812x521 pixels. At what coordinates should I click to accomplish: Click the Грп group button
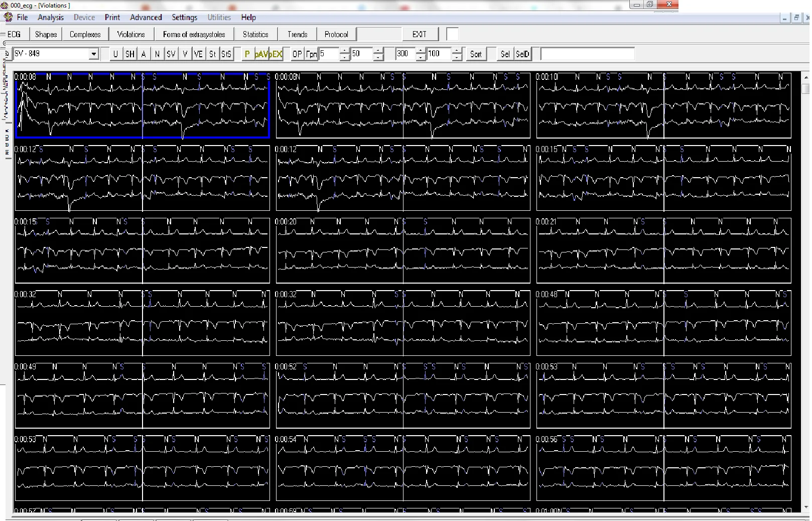coord(311,54)
